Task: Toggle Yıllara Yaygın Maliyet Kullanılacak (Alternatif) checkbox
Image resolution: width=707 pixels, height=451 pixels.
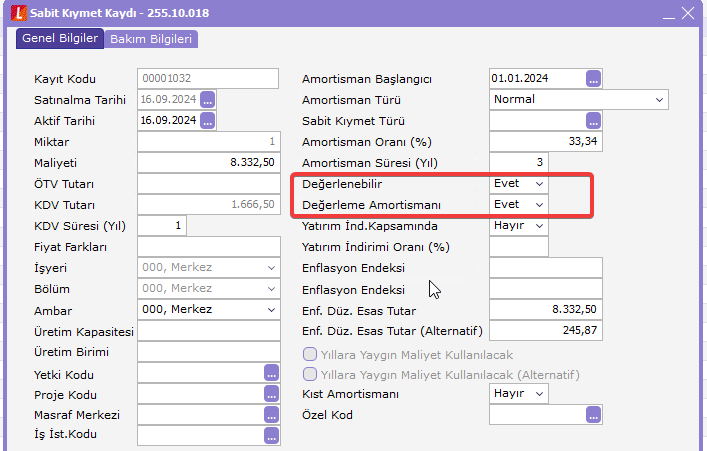Action: pyautogui.click(x=310, y=375)
